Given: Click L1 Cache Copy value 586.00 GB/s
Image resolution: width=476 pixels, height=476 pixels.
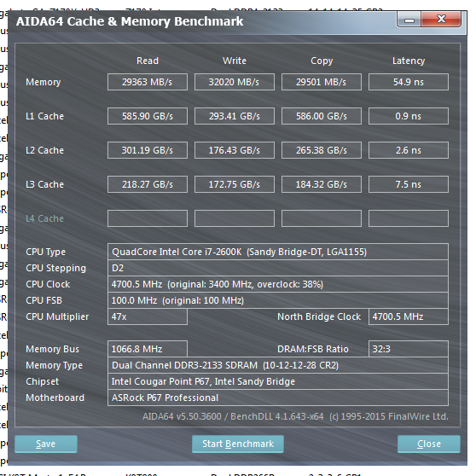Looking at the screenshot, I should point(322,116).
